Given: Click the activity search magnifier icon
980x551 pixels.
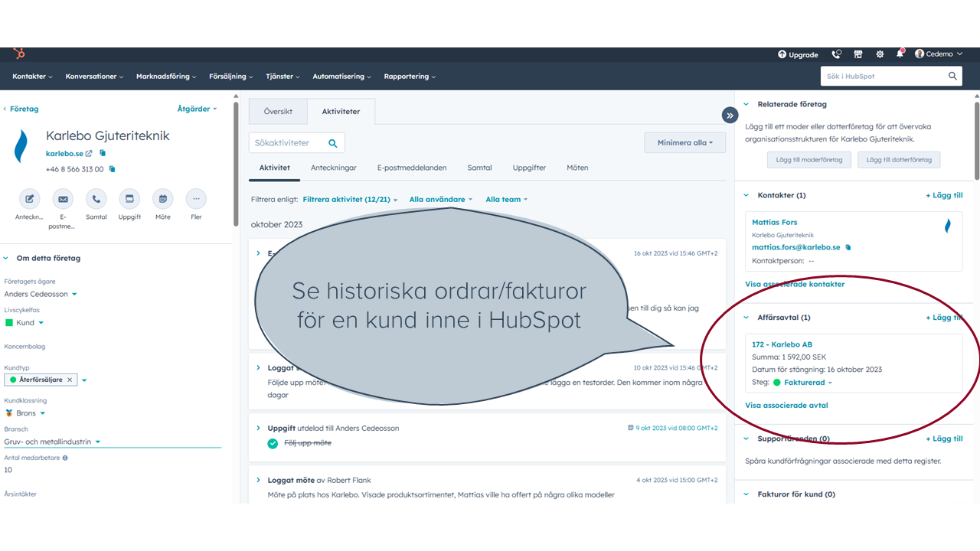Looking at the screenshot, I should [x=333, y=143].
